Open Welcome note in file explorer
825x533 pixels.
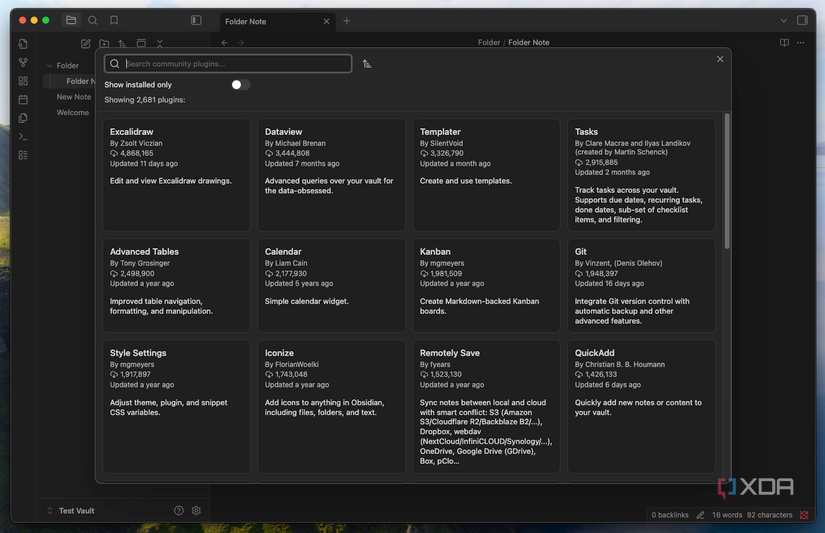point(73,113)
